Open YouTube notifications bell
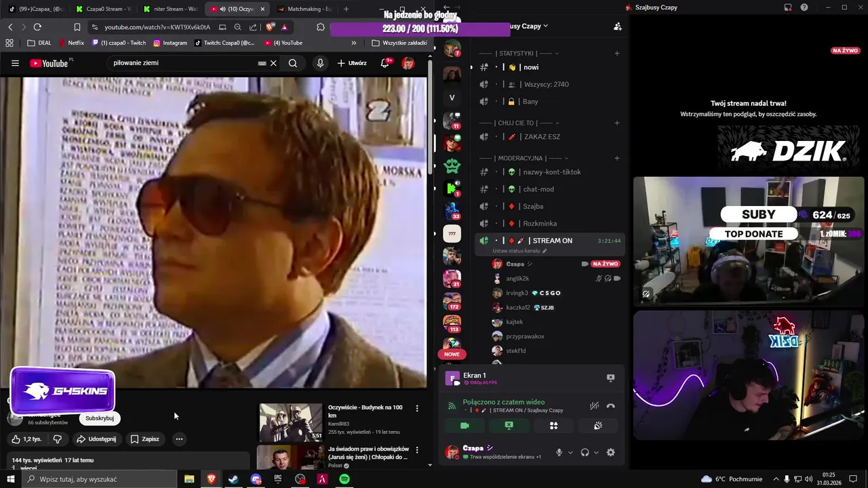 click(385, 63)
